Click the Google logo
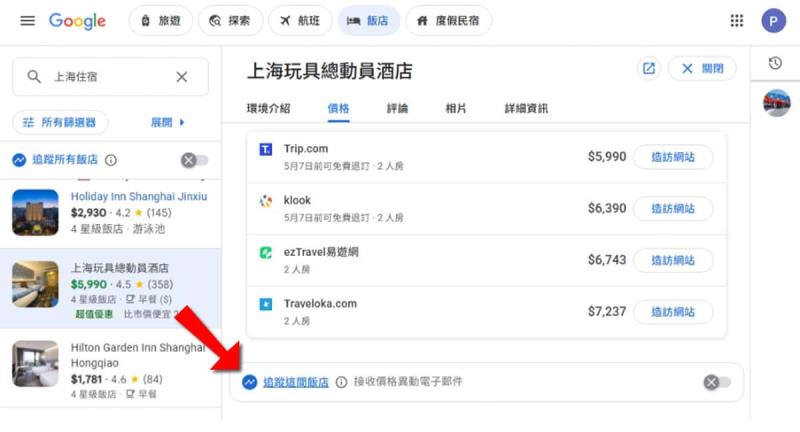Viewport: 800px width, 432px height. [77, 21]
